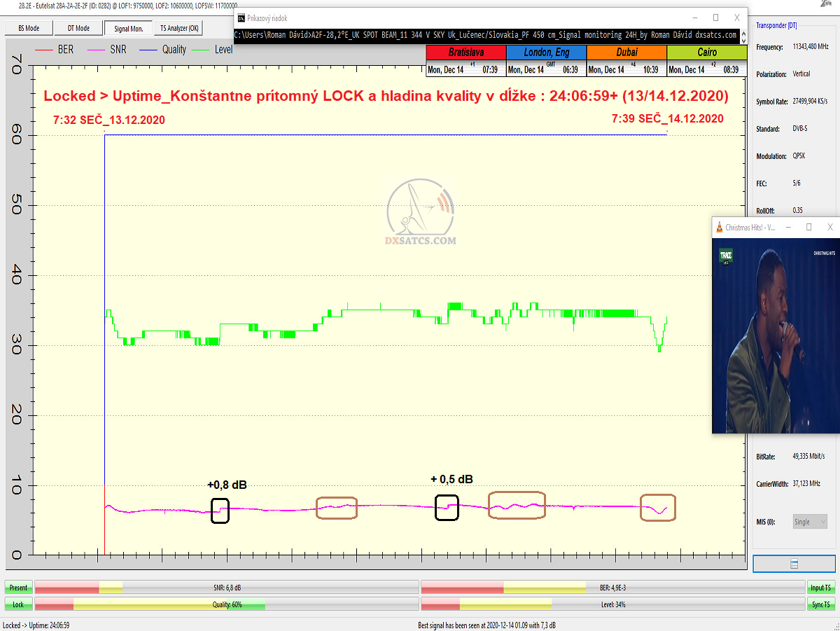The image size is (840, 631).
Task: Open the TS Analyzer (OK) tab
Action: pos(179,28)
